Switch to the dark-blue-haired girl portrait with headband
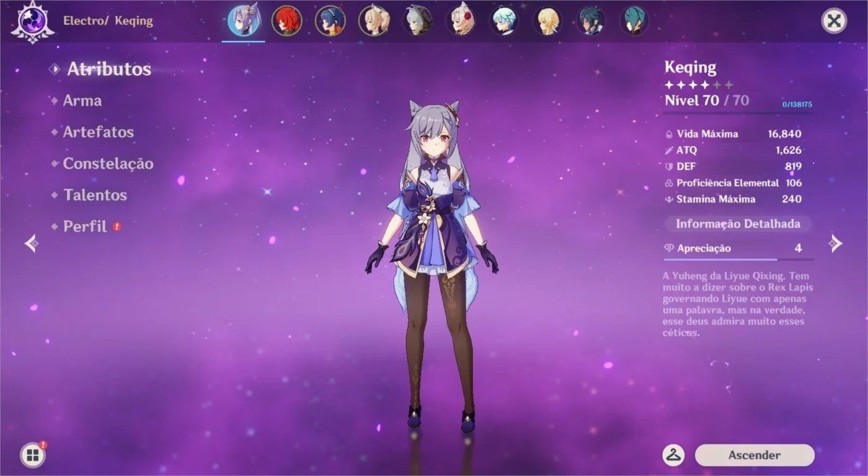The image size is (868, 476). [x=330, y=20]
